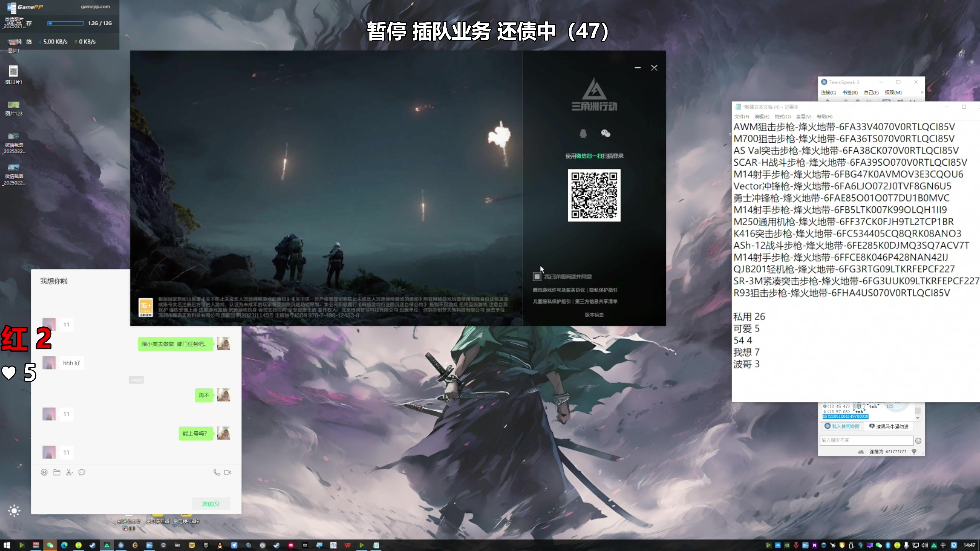Open Notepad 格式(O) menu
Viewport: 980px width, 551px height.
click(x=782, y=117)
